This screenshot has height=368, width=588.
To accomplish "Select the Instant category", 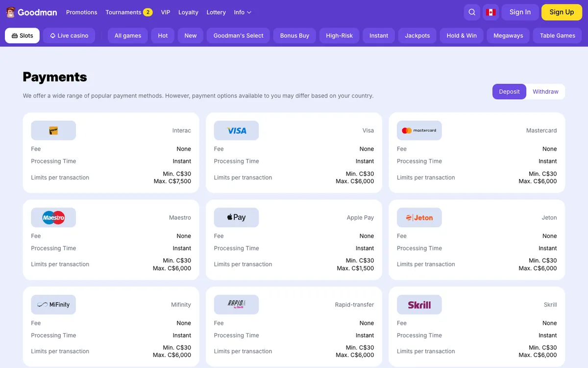I will pos(379,35).
